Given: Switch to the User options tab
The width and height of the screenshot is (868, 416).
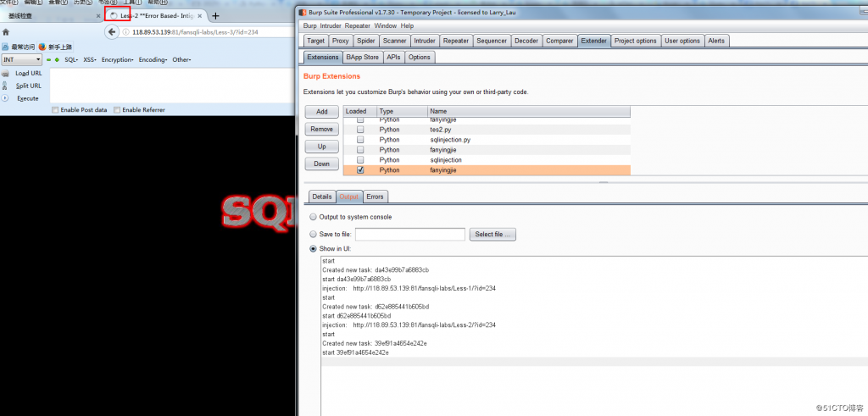Looking at the screenshot, I should [682, 41].
